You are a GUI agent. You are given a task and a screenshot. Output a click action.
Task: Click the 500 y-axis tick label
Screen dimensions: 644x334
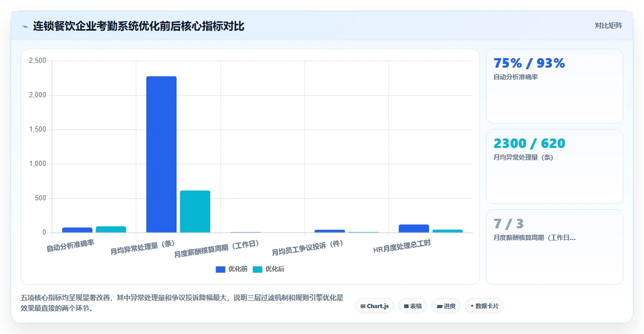[41, 198]
